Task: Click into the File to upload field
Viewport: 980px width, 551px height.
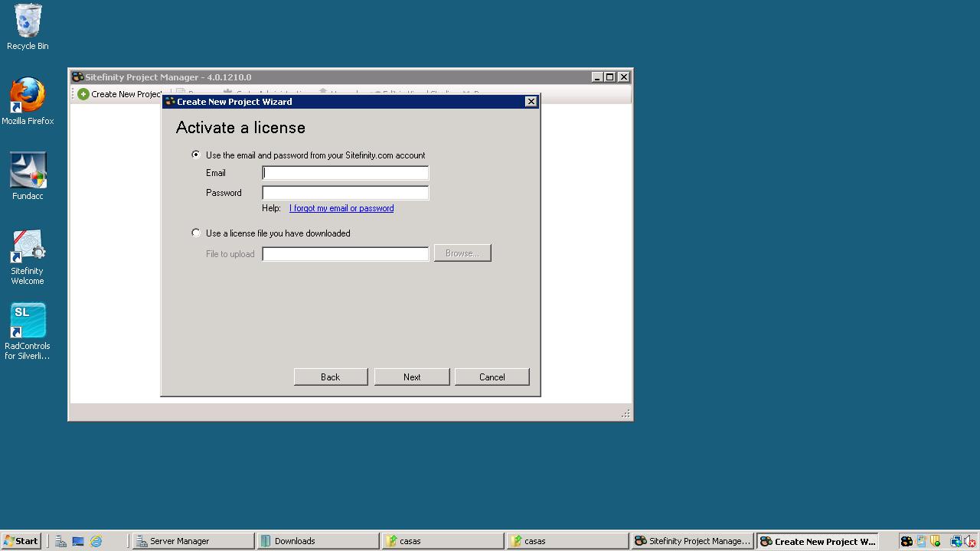Action: [x=345, y=254]
